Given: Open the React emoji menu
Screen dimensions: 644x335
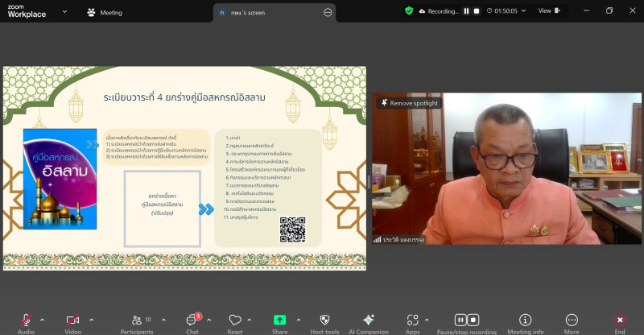Looking at the screenshot, I should click(x=235, y=320).
